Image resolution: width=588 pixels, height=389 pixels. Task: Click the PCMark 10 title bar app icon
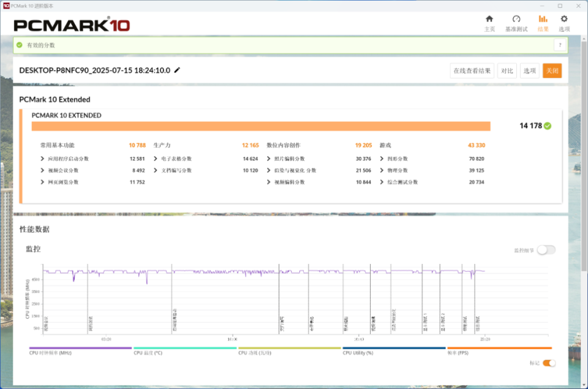(6, 6)
